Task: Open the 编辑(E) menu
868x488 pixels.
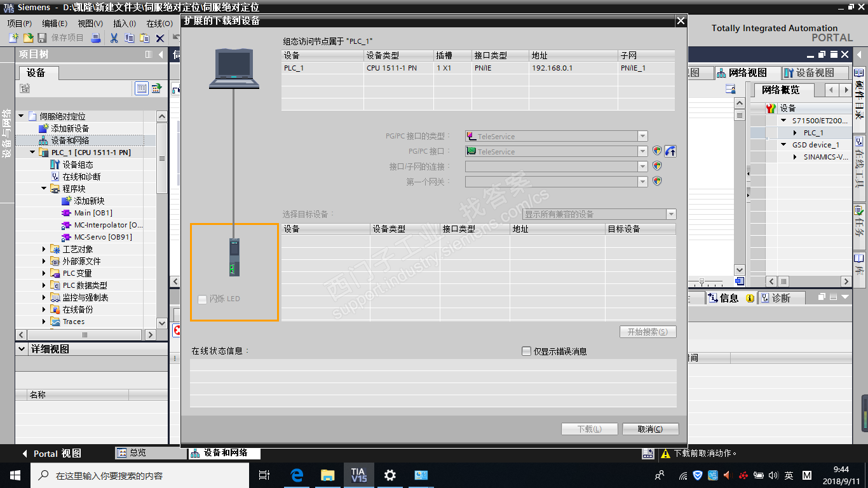Action: tap(55, 24)
